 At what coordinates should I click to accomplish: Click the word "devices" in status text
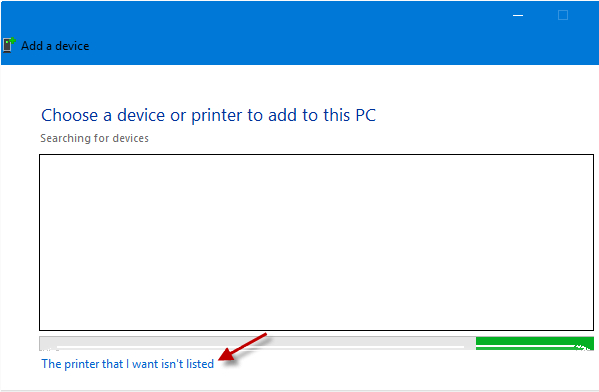pos(130,138)
